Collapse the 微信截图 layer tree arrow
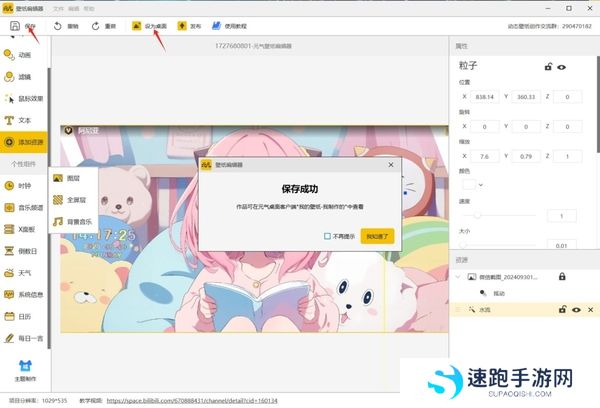This screenshot has width=600, height=408. click(458, 276)
